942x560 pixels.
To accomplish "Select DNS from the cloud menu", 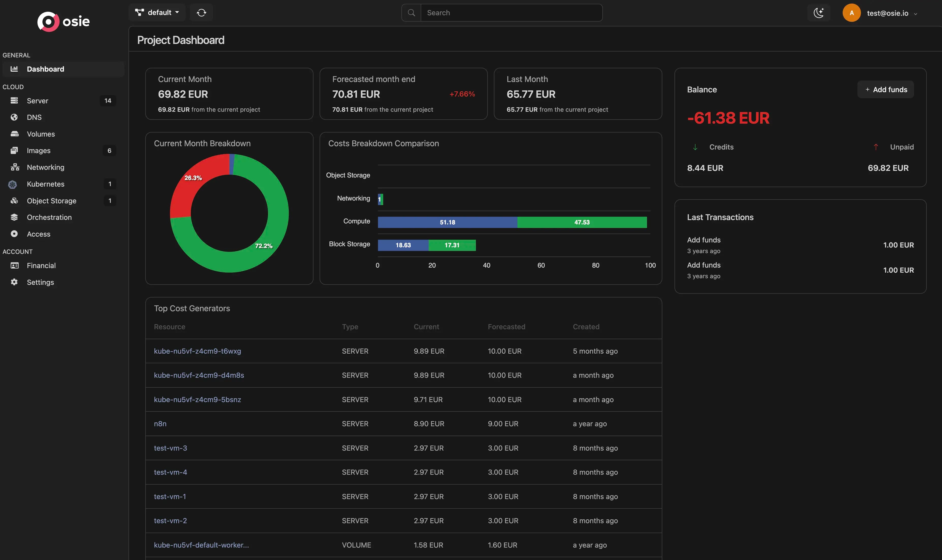I will click(34, 117).
